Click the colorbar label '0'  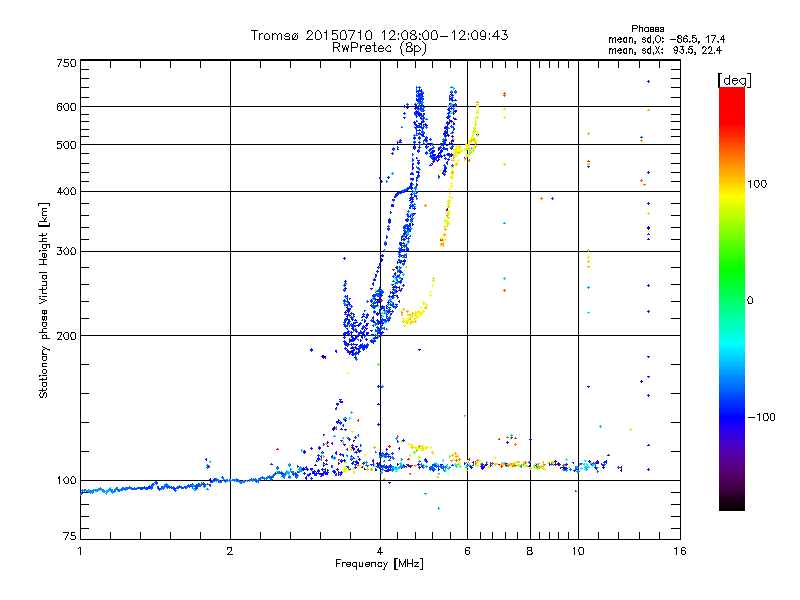coord(750,301)
